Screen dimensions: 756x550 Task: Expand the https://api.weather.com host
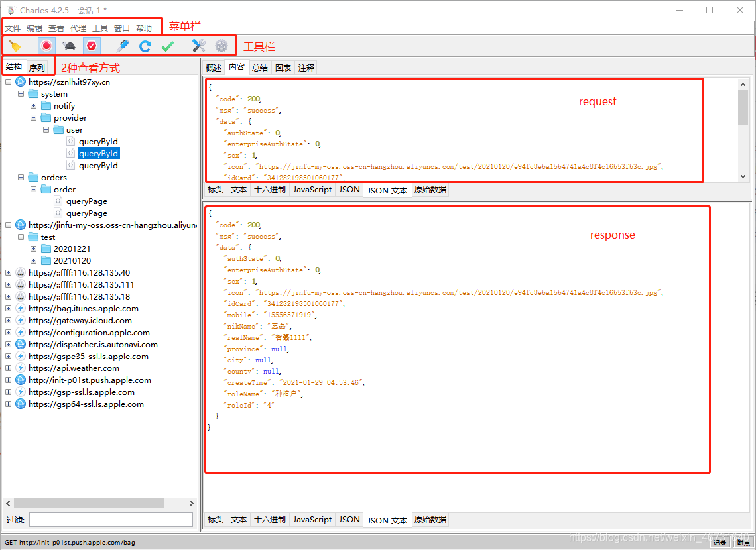[9, 368]
